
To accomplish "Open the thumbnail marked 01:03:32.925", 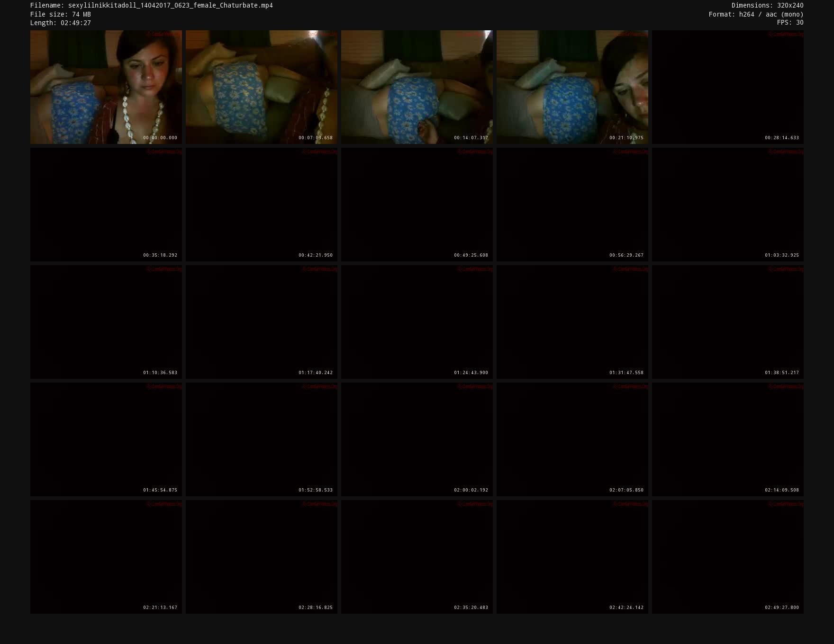I will (x=727, y=205).
